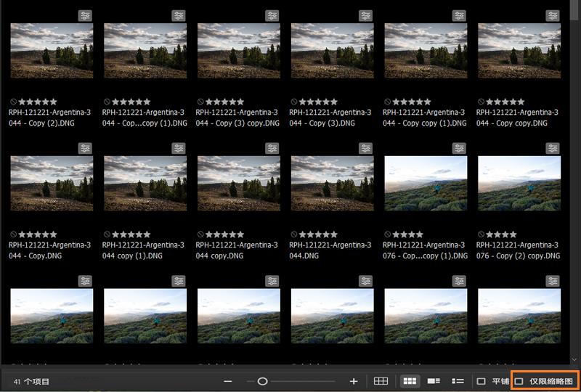Image resolution: width=581 pixels, height=392 pixels.
Task: Click the four-star rating of 076 - Copy (2) copy.DNG
Action: pos(501,234)
